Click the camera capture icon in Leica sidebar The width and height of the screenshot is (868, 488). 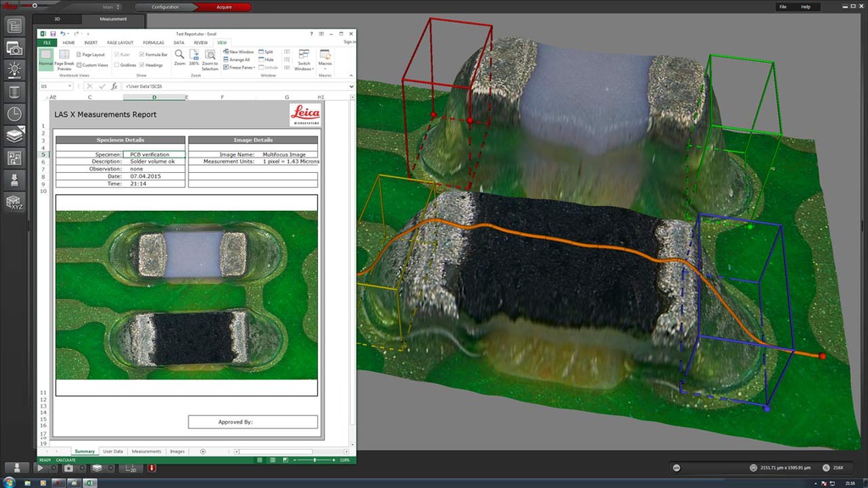[14, 48]
